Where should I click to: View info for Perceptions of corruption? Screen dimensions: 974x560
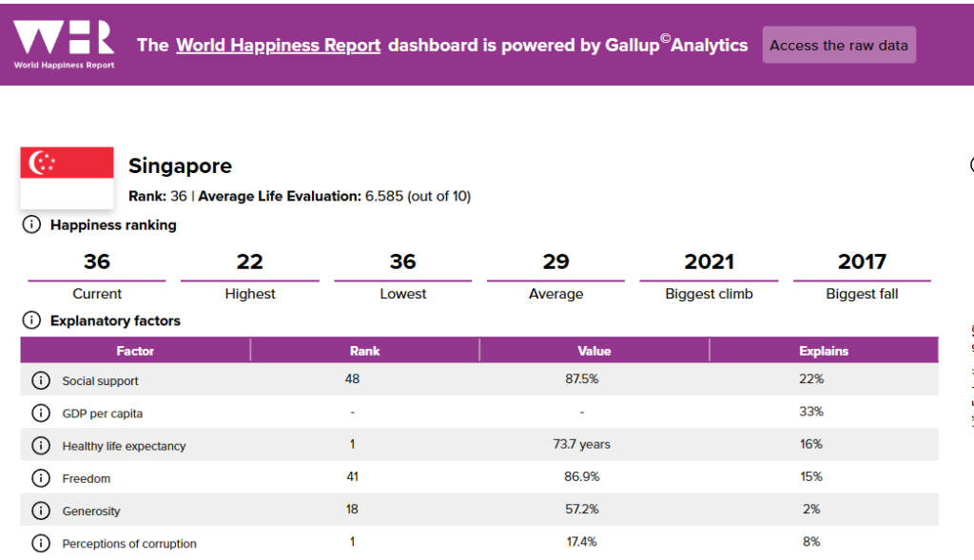click(x=40, y=543)
